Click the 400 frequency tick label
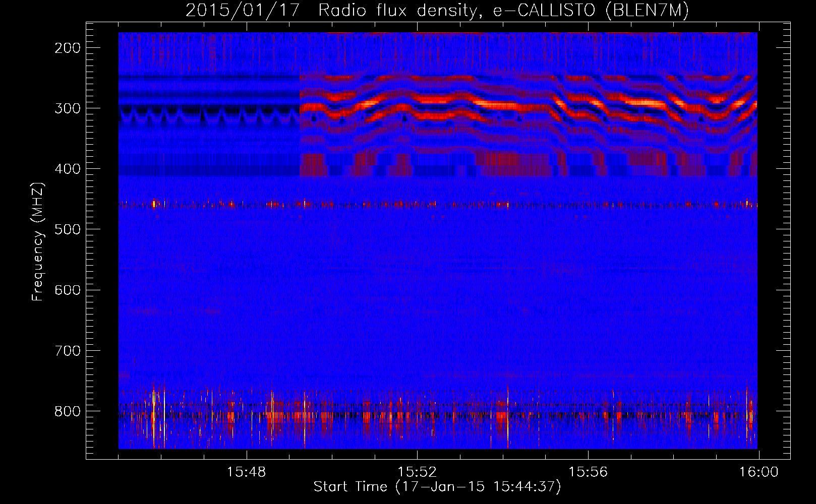 (67, 169)
